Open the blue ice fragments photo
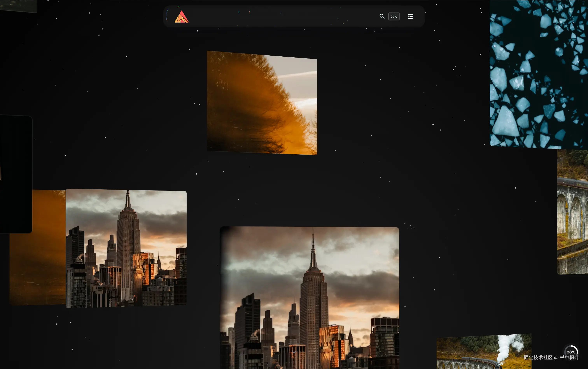Image resolution: width=588 pixels, height=369 pixels. click(538, 73)
